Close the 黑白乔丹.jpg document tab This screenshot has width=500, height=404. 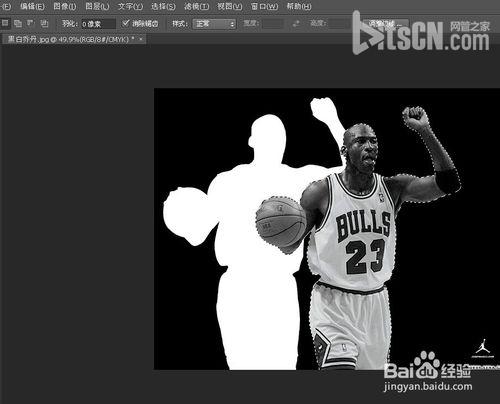point(141,39)
